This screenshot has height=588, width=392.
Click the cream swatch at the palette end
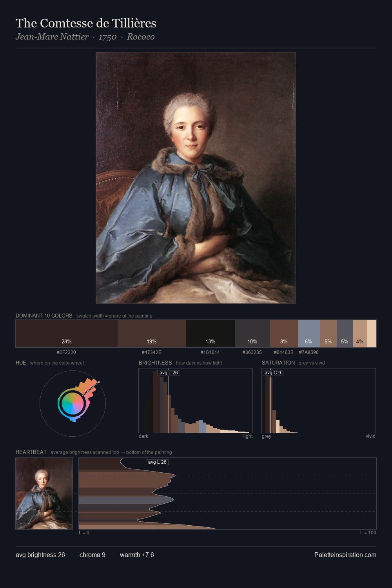(372, 334)
